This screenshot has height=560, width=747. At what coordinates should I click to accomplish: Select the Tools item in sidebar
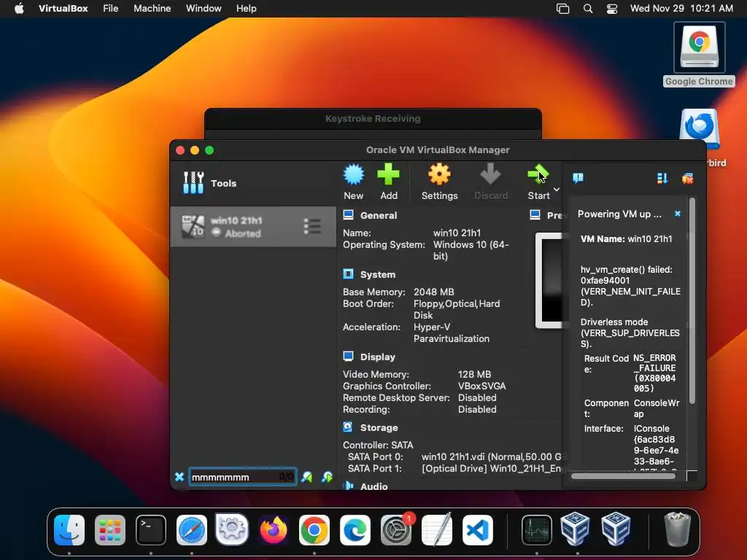tap(253, 183)
